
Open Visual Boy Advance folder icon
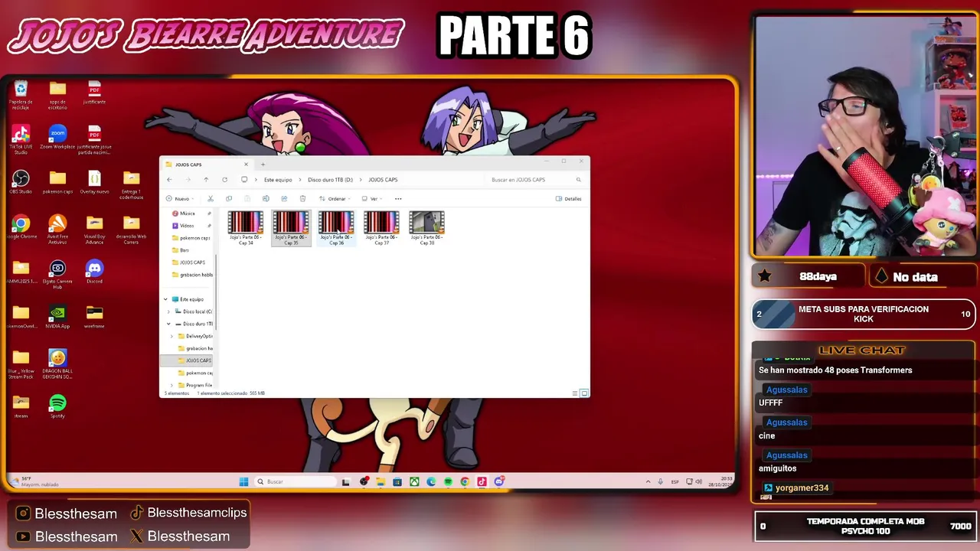[x=94, y=230]
